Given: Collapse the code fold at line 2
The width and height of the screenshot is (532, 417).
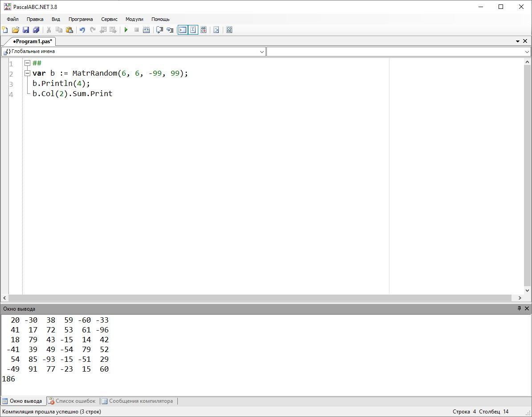Looking at the screenshot, I should (x=27, y=73).
